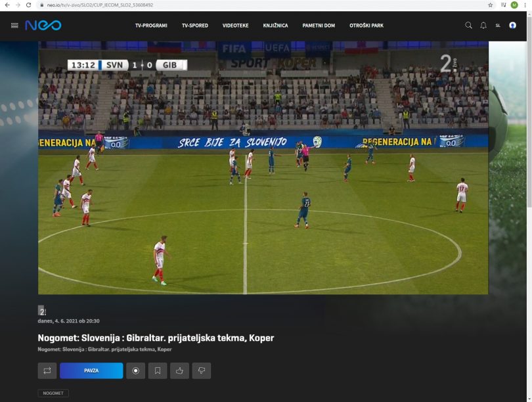
Task: Toggle the bookmark save icon
Action: (158, 370)
